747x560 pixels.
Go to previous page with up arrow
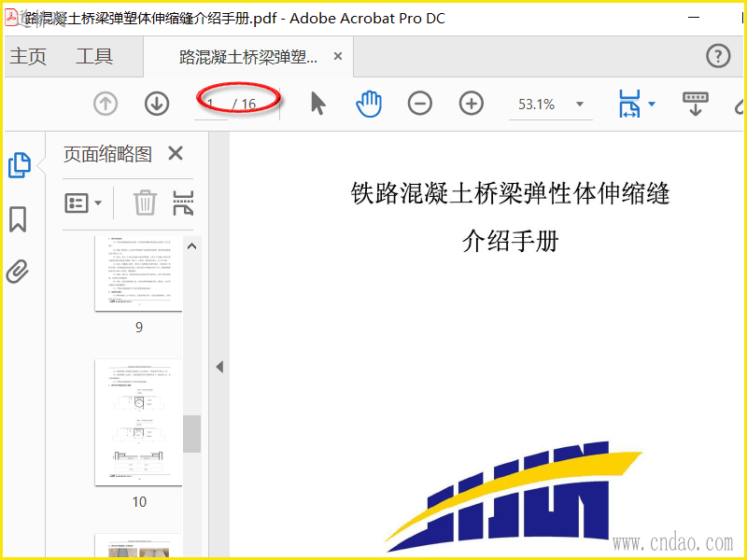pyautogui.click(x=106, y=104)
